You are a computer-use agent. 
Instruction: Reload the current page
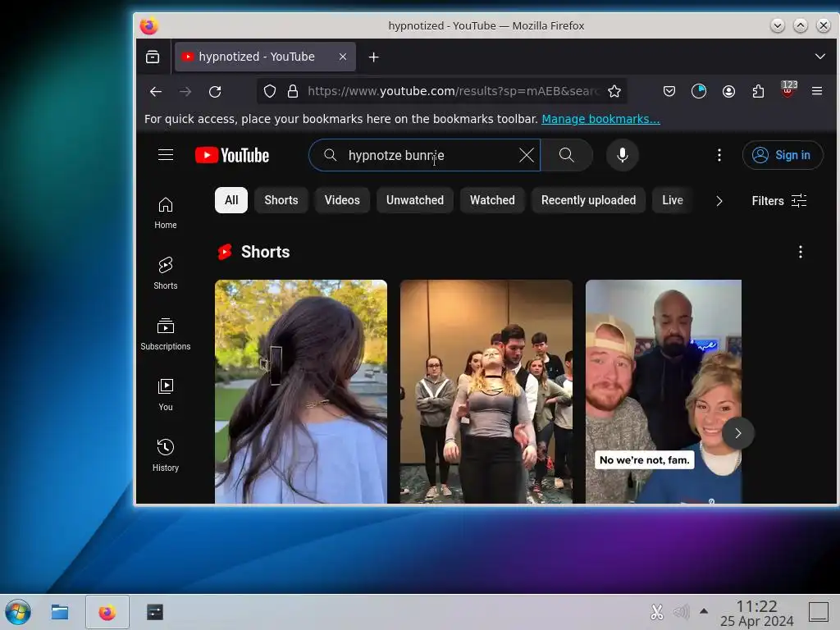[x=215, y=92]
